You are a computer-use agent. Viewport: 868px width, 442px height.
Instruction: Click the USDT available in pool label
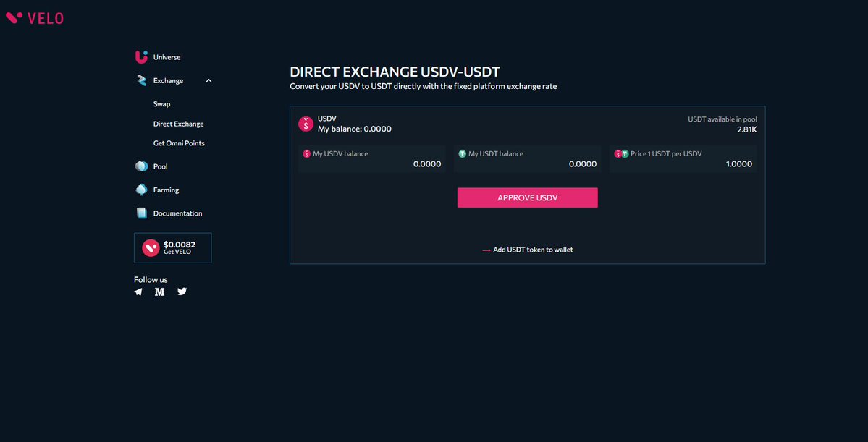click(x=722, y=119)
